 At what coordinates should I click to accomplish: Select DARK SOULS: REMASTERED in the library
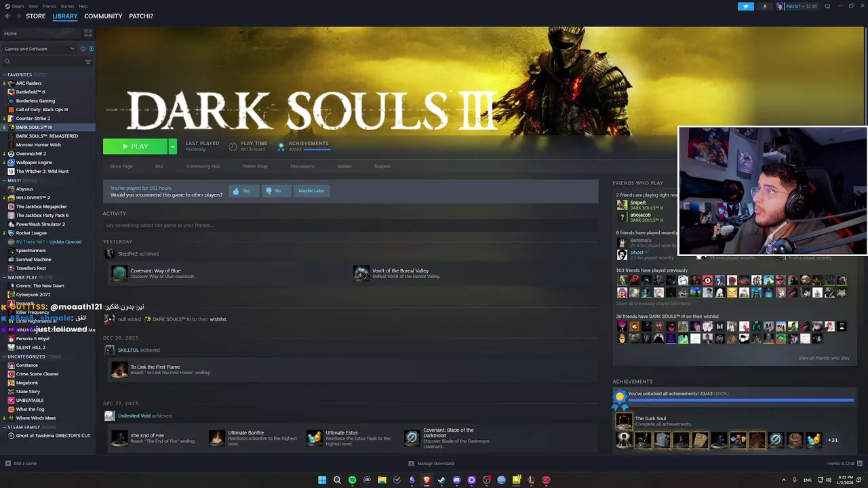[47, 136]
